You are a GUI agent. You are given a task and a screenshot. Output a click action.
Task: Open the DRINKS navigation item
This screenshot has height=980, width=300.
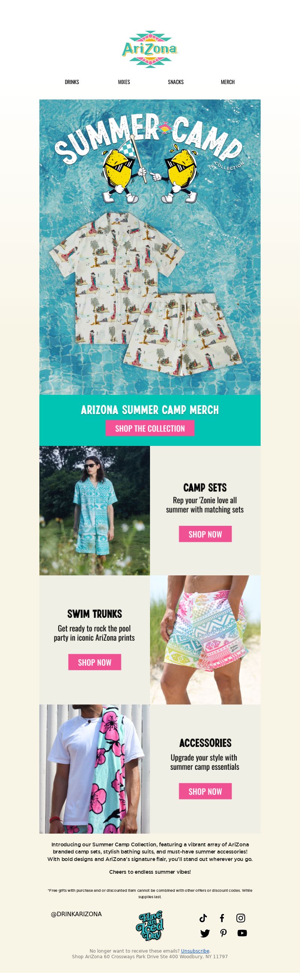pos(72,82)
